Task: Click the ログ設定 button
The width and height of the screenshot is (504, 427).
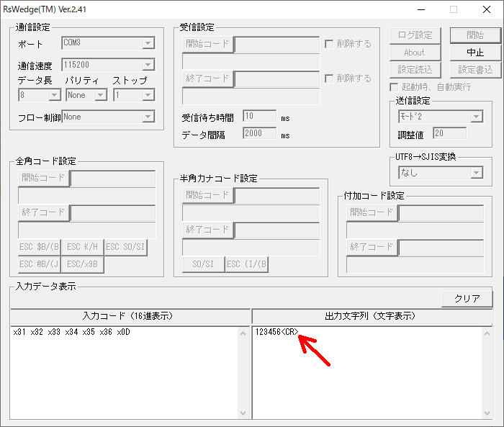Action: click(x=415, y=35)
